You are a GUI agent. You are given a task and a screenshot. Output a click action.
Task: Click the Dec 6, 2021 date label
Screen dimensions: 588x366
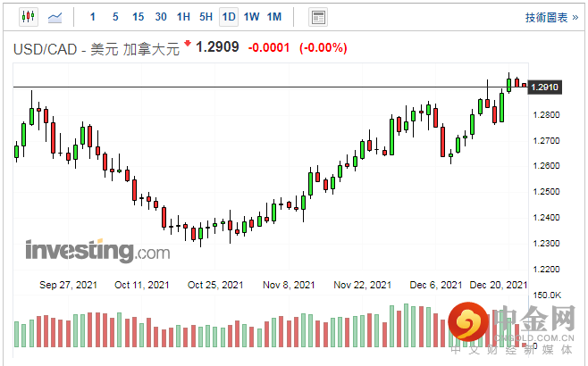coord(436,285)
